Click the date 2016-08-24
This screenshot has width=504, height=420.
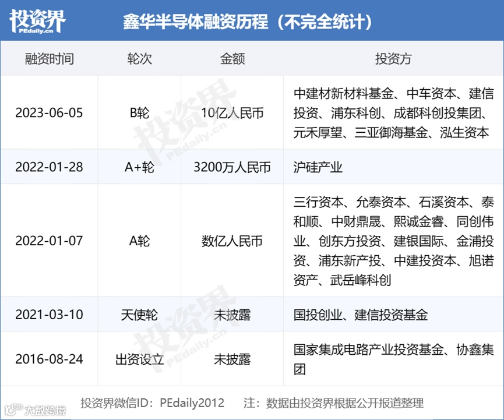pos(49,359)
